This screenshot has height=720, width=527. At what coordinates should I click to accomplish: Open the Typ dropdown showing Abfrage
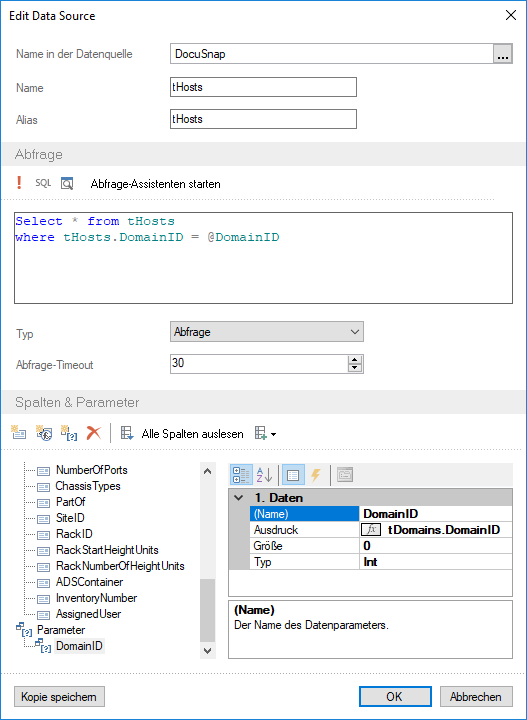[x=267, y=332]
